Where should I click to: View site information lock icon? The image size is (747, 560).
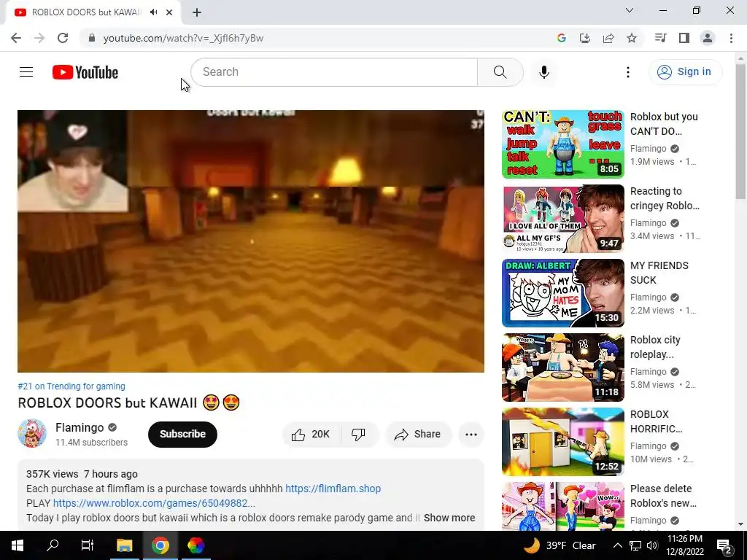pos(92,38)
